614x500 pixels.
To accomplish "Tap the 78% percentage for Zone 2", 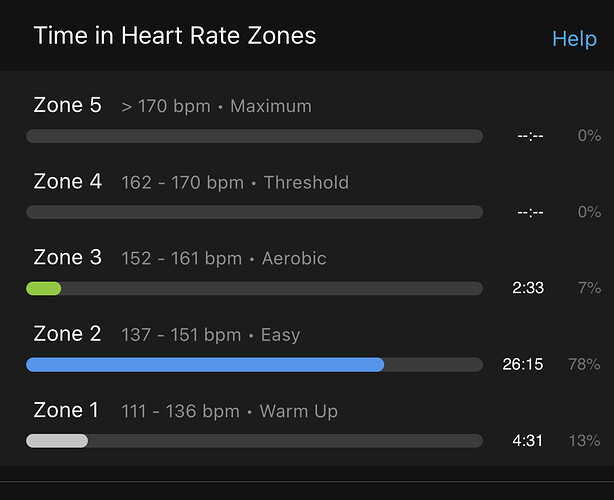I will 584,365.
